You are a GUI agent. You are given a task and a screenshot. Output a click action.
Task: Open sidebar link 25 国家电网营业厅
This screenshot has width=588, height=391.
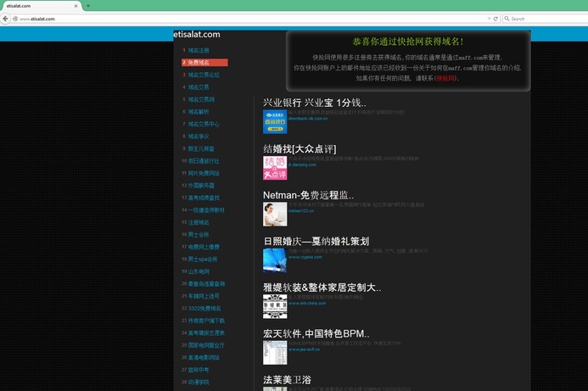[x=206, y=345]
